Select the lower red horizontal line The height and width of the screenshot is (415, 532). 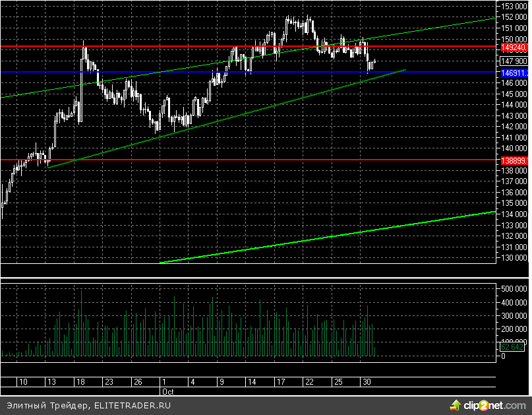264,160
